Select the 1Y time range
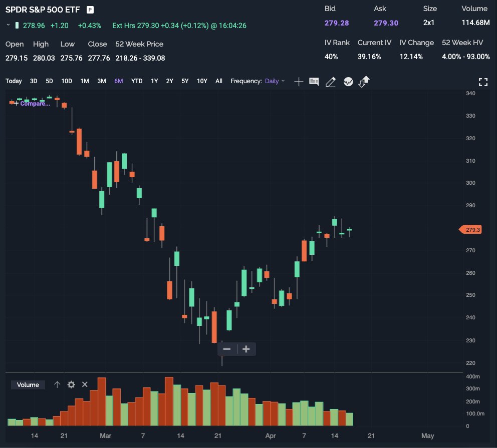 click(x=154, y=81)
